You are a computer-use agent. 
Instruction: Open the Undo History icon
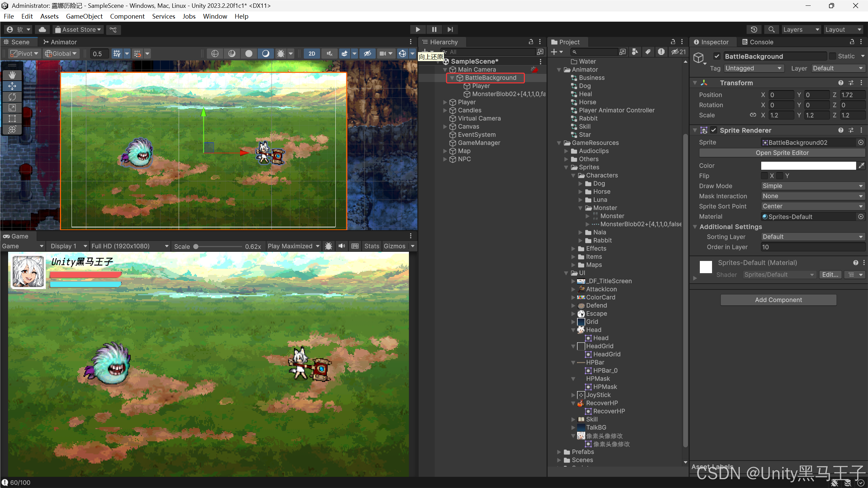(x=754, y=29)
